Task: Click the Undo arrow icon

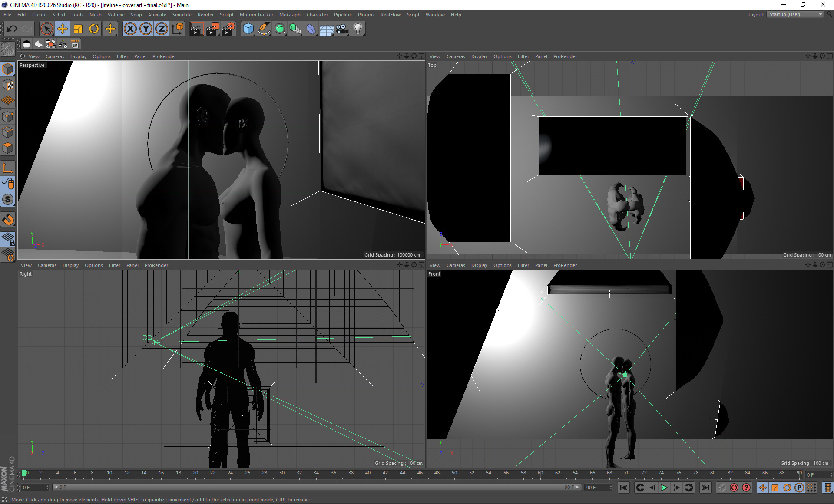Action: (x=11, y=29)
